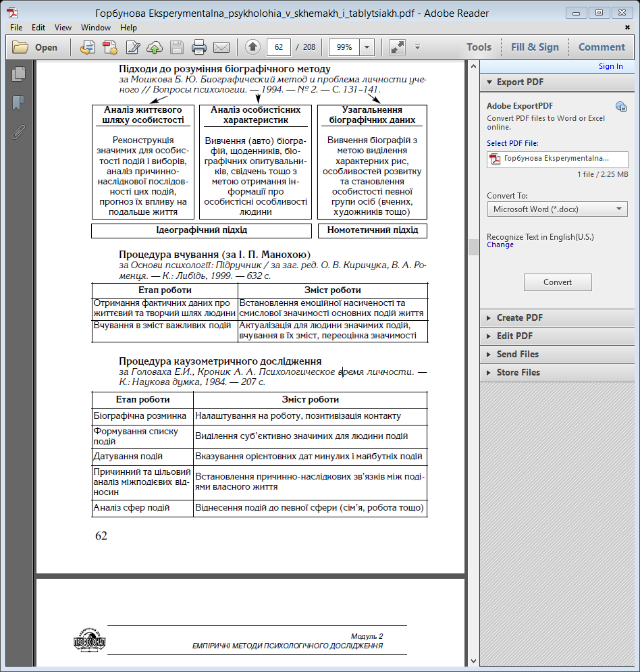
Task: Show the Attachments paperclip panel
Action: [x=18, y=132]
